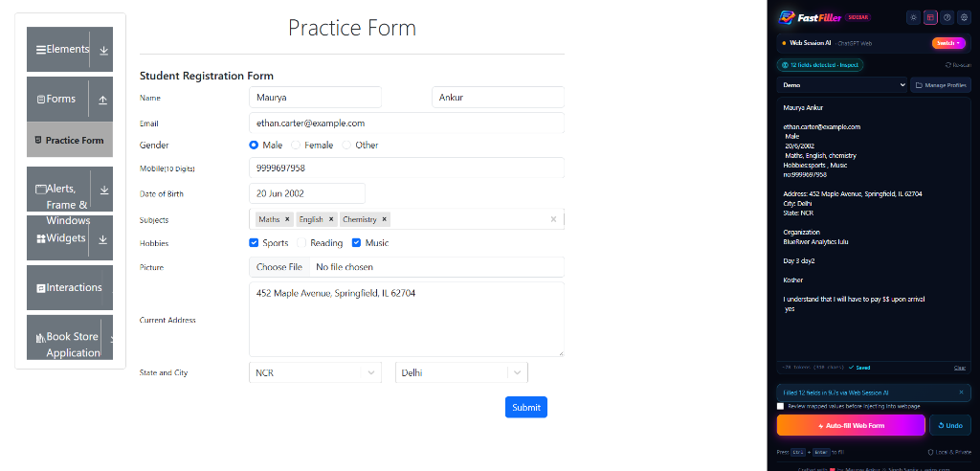Toggle the FastFiller light/dark theme sun icon
980x471 pixels.
914,17
